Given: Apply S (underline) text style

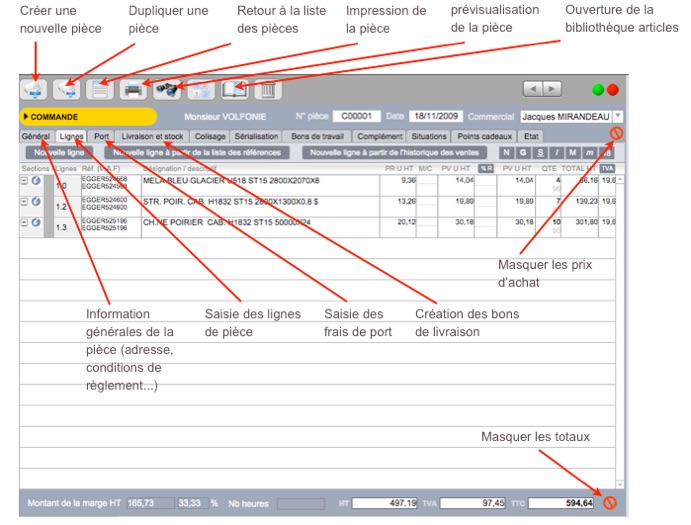Looking at the screenshot, I should coord(540,153).
